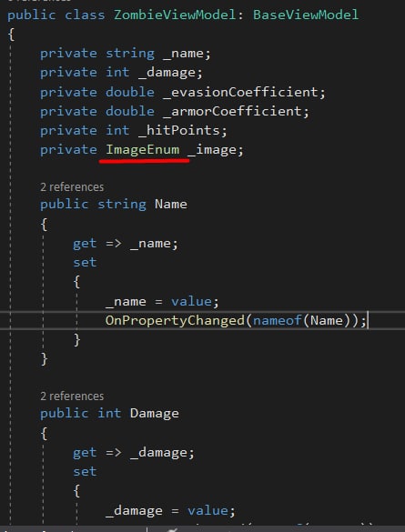The height and width of the screenshot is (532, 405).
Task: Open the "2 references" CodeLens above Name
Action: [x=72, y=187]
